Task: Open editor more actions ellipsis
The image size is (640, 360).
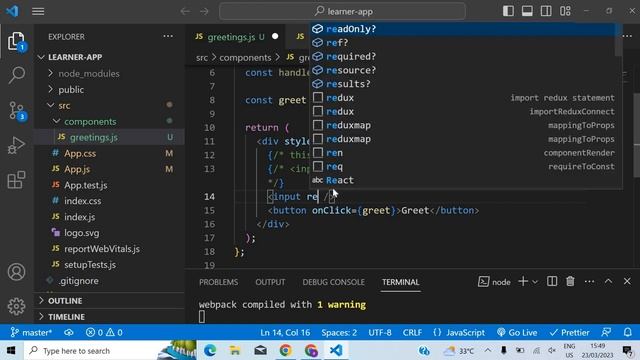Action: (627, 36)
